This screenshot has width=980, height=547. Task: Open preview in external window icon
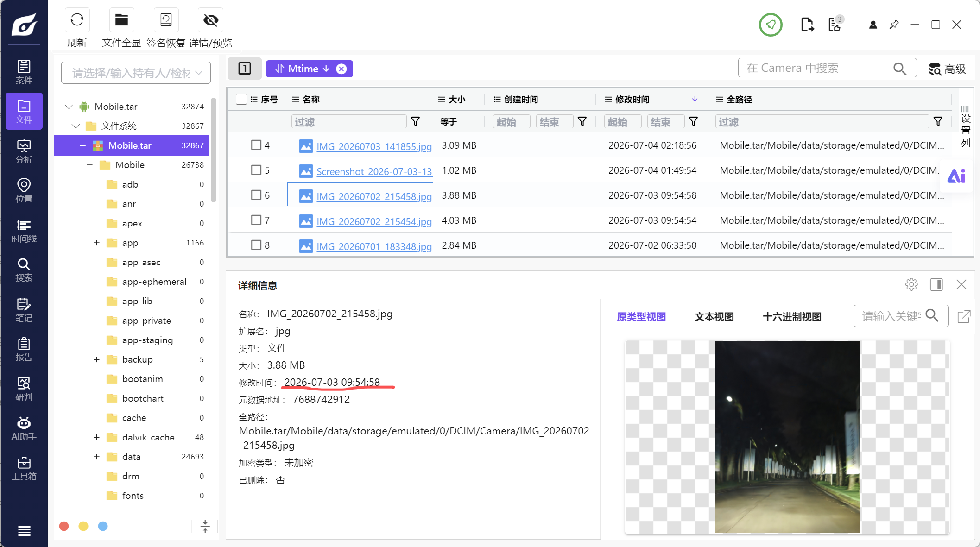(964, 316)
